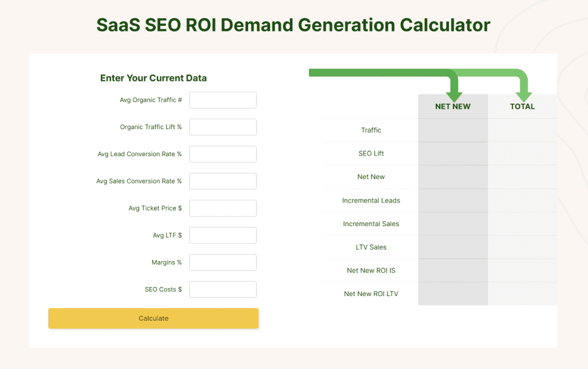Viewport: 588px width, 369px height.
Task: Click the Avg LTF $ input box
Action: coord(223,235)
